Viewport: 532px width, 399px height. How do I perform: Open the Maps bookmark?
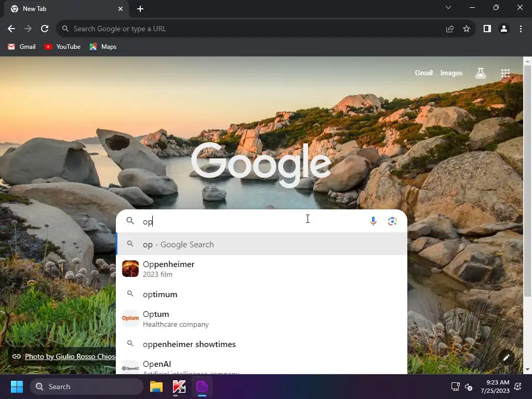coord(103,47)
